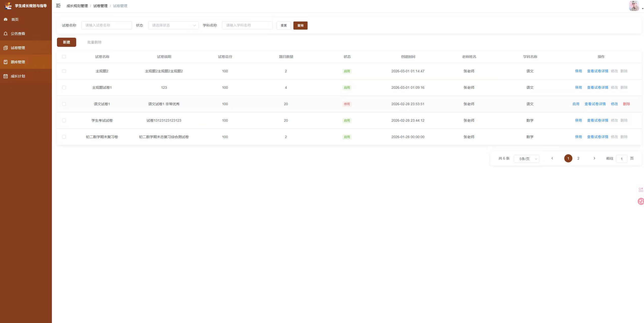
Task: Click the 启用 status tag of 主观题2
Action: [347, 71]
